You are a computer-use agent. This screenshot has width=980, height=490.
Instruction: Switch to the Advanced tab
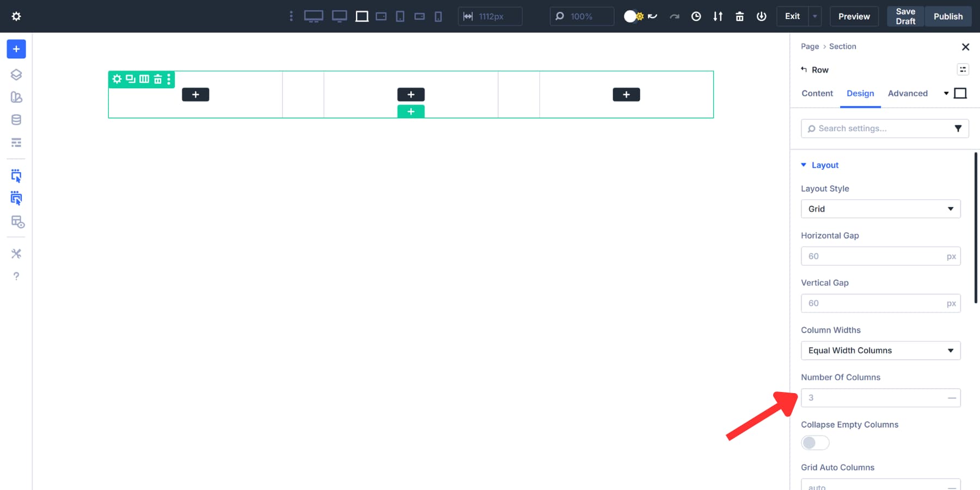click(x=907, y=93)
